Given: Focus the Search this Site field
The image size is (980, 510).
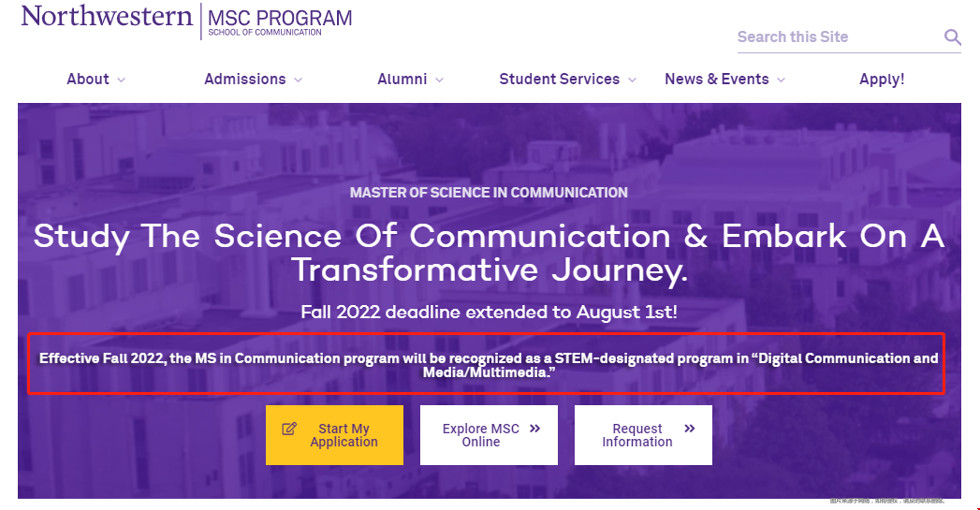Looking at the screenshot, I should point(833,37).
